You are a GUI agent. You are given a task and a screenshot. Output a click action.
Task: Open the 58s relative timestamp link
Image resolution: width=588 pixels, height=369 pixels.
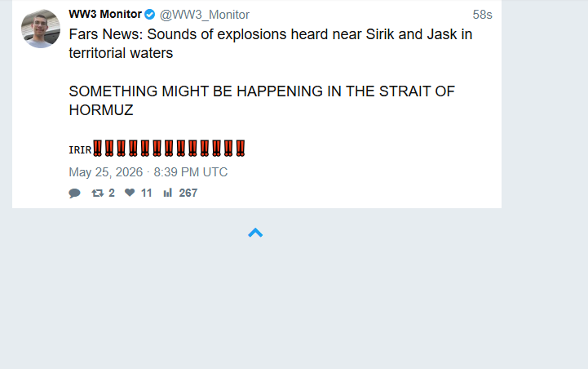(x=482, y=15)
